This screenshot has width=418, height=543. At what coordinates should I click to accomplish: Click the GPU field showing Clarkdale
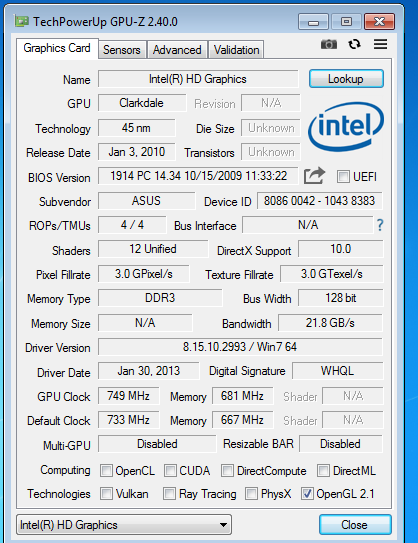(x=142, y=103)
